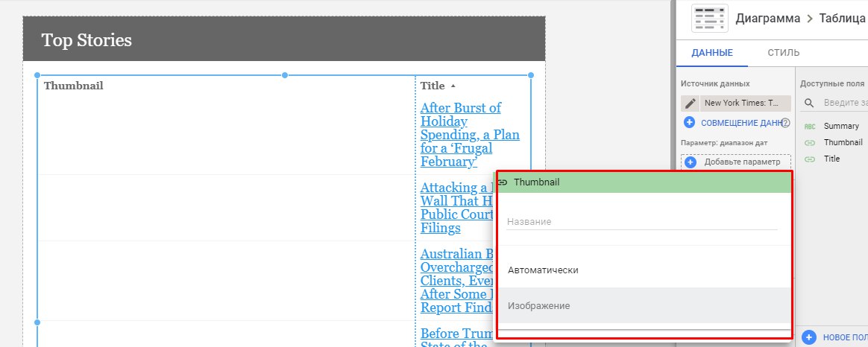Edit data source with pencil icon
The width and height of the screenshot is (868, 347).
click(x=691, y=104)
